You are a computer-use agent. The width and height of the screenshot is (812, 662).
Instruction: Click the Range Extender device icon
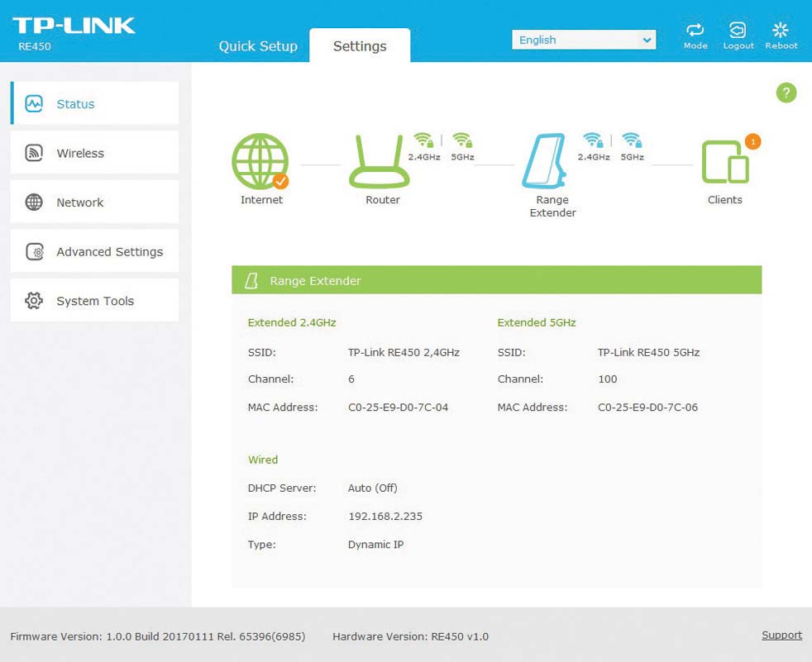pos(544,161)
